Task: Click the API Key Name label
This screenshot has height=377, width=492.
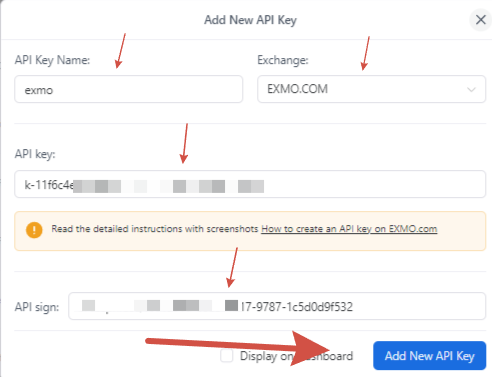Action: (52, 60)
